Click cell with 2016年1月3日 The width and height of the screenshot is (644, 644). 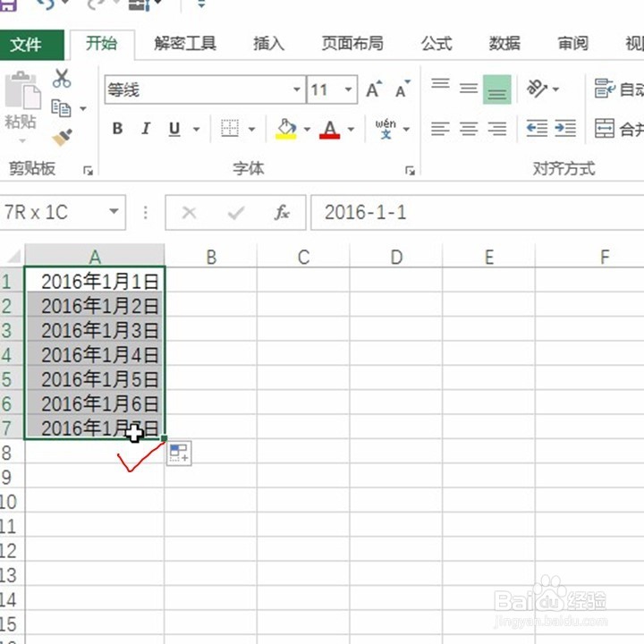coord(95,330)
